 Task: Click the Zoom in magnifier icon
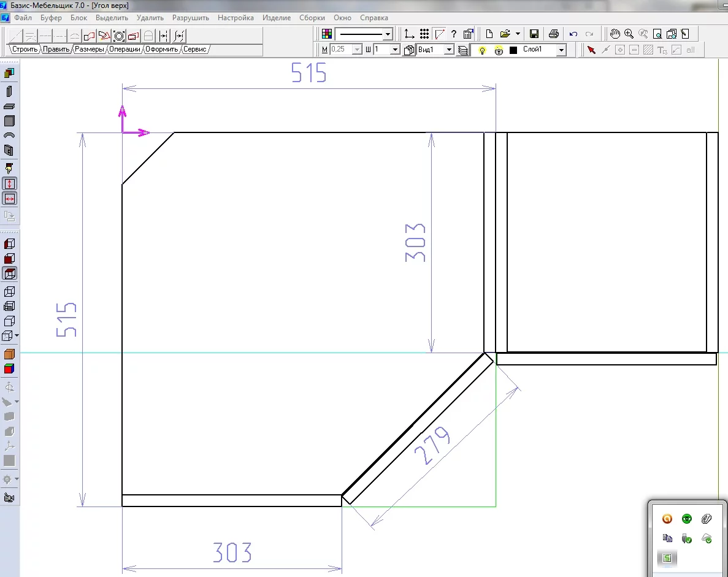pos(629,34)
